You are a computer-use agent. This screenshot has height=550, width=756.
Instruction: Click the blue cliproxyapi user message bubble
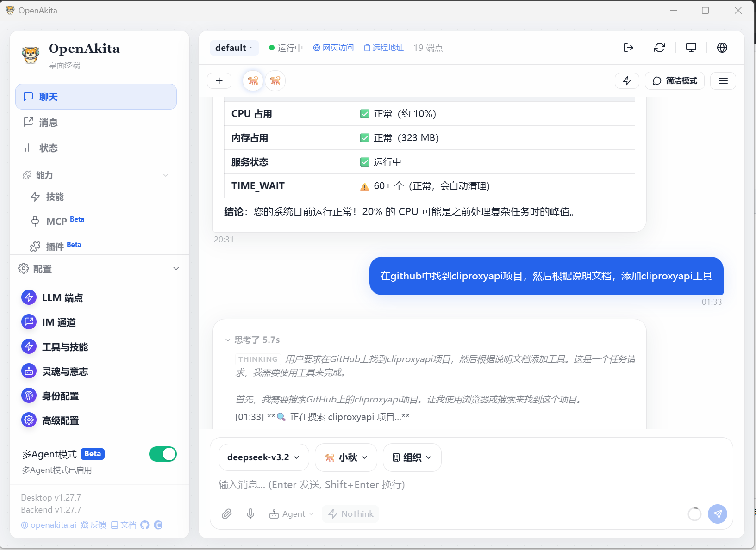(x=546, y=276)
